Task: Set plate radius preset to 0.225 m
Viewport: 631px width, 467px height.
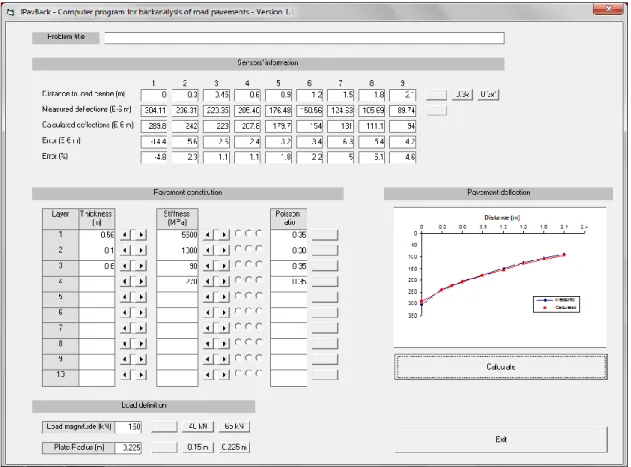Action: click(x=234, y=447)
